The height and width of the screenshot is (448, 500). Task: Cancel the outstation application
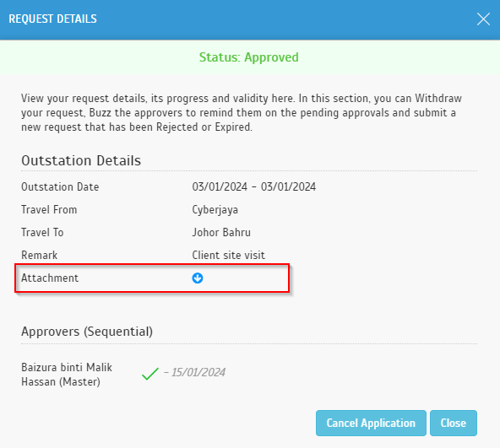[x=371, y=423]
